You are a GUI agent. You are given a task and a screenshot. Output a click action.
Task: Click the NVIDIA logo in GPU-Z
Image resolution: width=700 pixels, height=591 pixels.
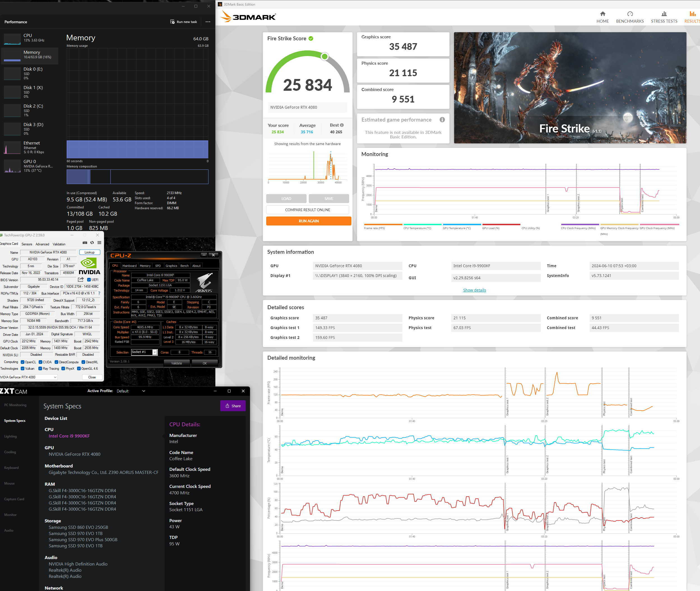point(89,266)
